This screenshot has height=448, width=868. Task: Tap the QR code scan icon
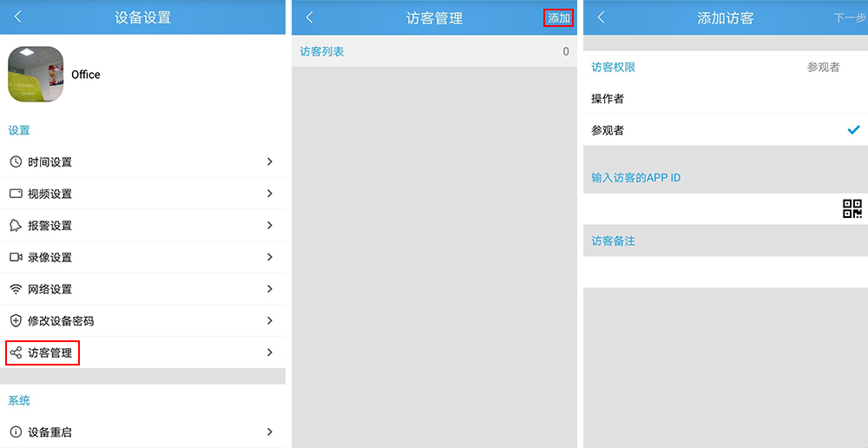pos(852,208)
